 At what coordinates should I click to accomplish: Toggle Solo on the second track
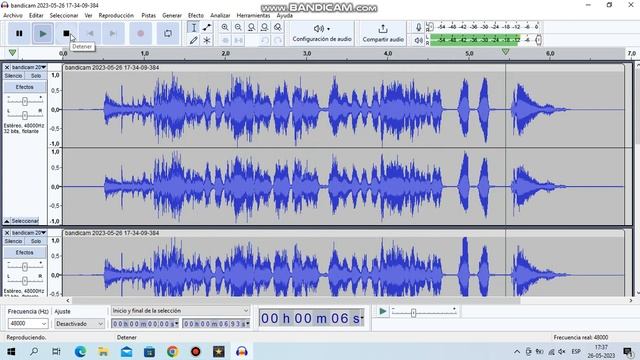pos(36,241)
